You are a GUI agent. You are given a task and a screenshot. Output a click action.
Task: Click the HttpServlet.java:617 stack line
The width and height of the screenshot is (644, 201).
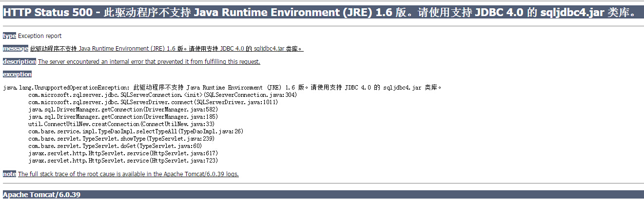point(123,153)
